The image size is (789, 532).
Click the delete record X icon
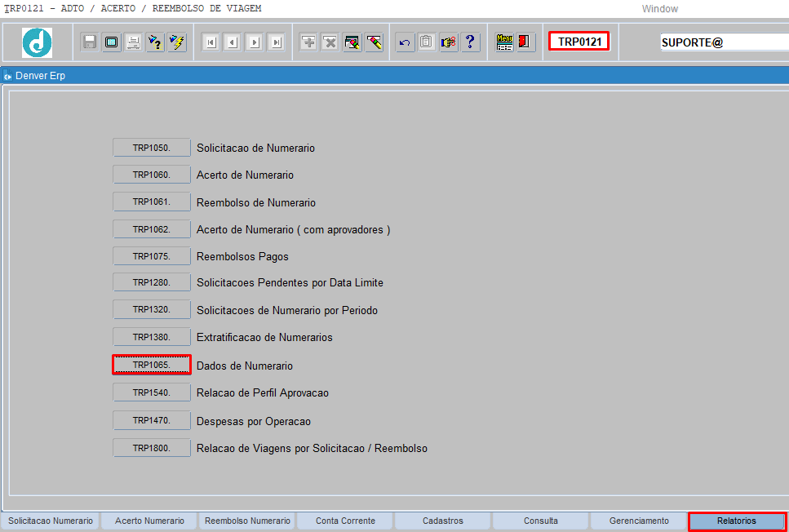point(330,42)
